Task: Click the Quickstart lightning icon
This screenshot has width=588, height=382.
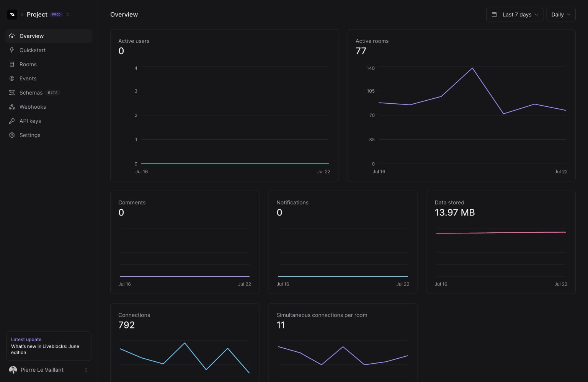Action: [x=12, y=50]
